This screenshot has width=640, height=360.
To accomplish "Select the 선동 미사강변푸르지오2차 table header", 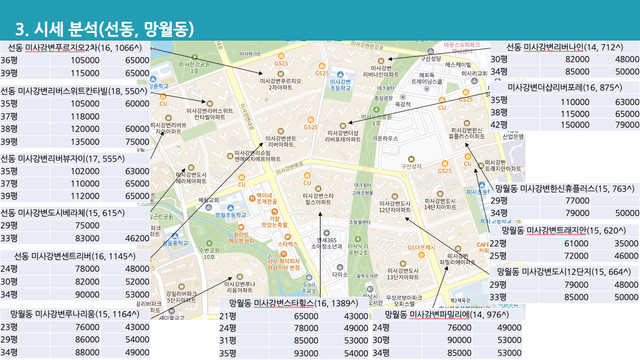I will [x=75, y=48].
